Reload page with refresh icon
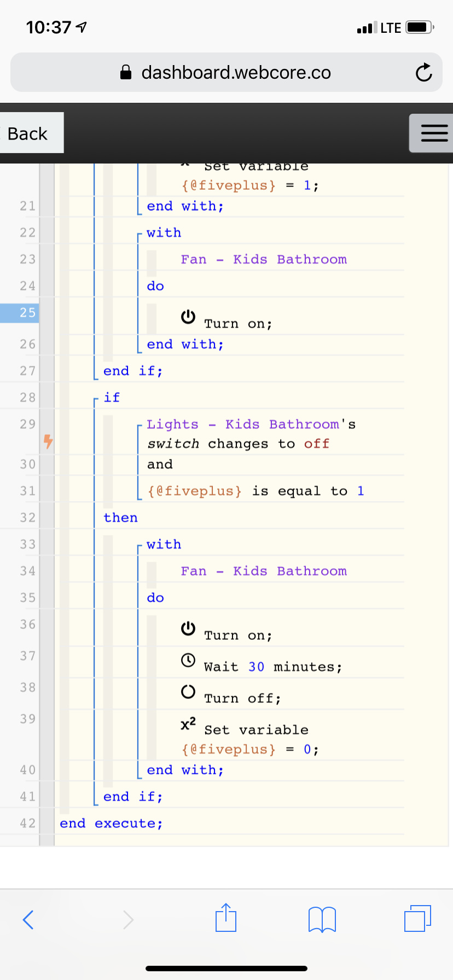Image resolution: width=453 pixels, height=980 pixels. pyautogui.click(x=423, y=72)
